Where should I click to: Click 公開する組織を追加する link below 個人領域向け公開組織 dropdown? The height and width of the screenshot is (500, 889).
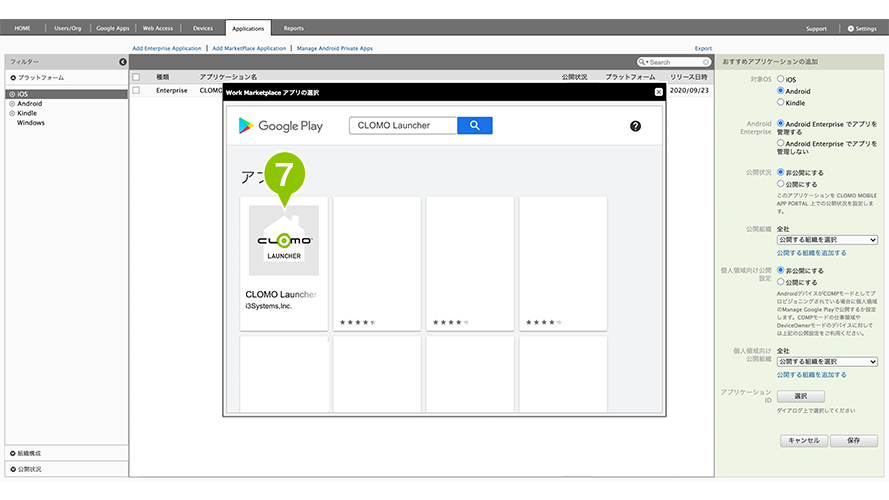tap(811, 375)
